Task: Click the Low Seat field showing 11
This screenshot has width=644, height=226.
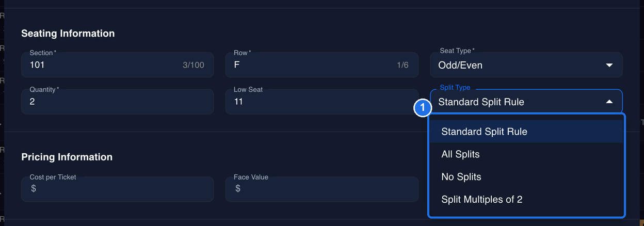Action: pyautogui.click(x=322, y=102)
